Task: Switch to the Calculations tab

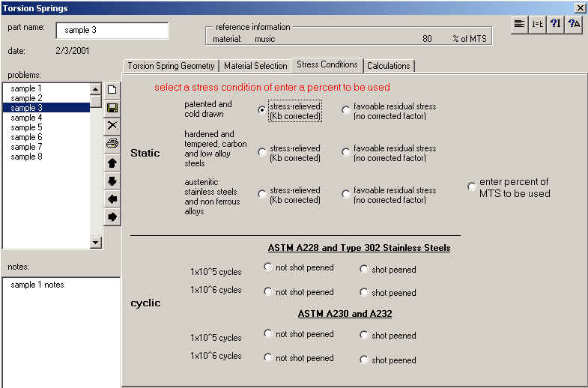Action: click(x=388, y=66)
